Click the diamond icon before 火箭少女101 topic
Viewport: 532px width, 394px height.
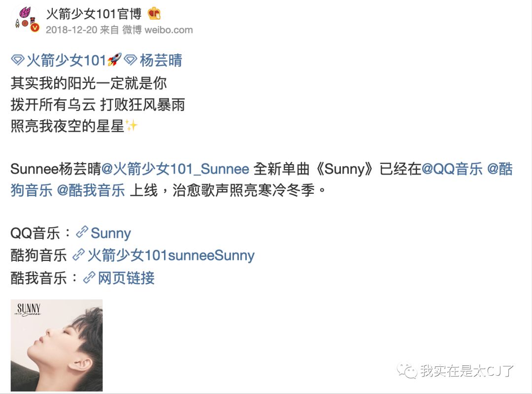click(17, 61)
